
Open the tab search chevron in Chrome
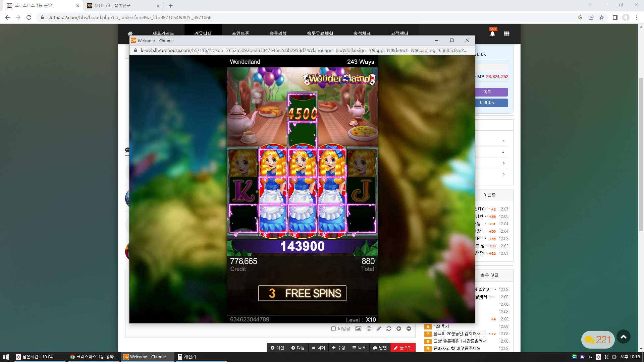point(590,5)
